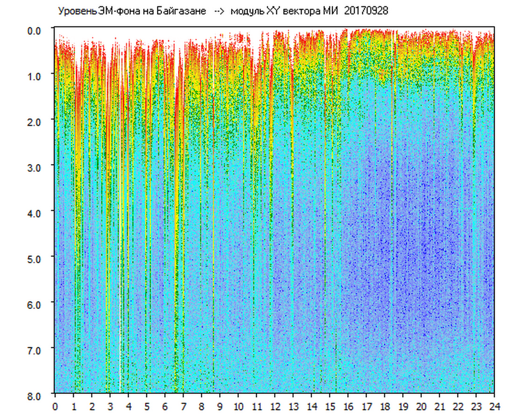Viewport: 512px width, 420px height.
Task: Click the 1.0 label on vertical axis
Action: click(35, 76)
